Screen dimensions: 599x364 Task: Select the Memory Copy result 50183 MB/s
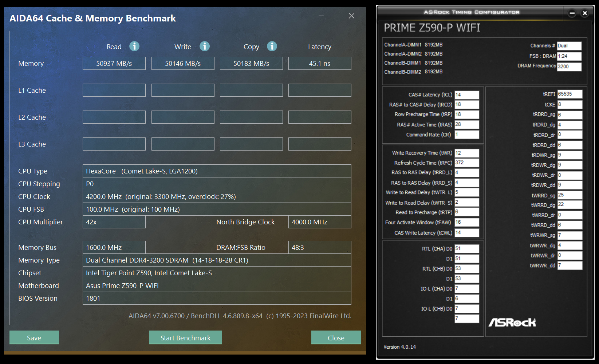pyautogui.click(x=251, y=63)
